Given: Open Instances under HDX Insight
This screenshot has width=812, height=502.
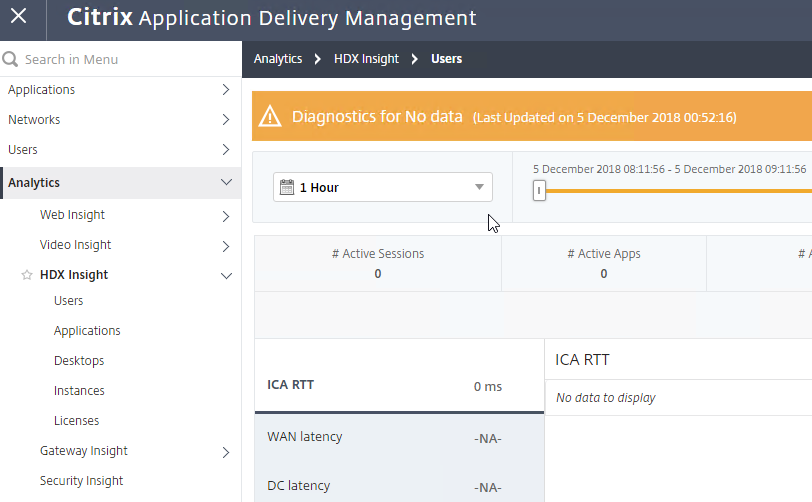Looking at the screenshot, I should (x=79, y=391).
